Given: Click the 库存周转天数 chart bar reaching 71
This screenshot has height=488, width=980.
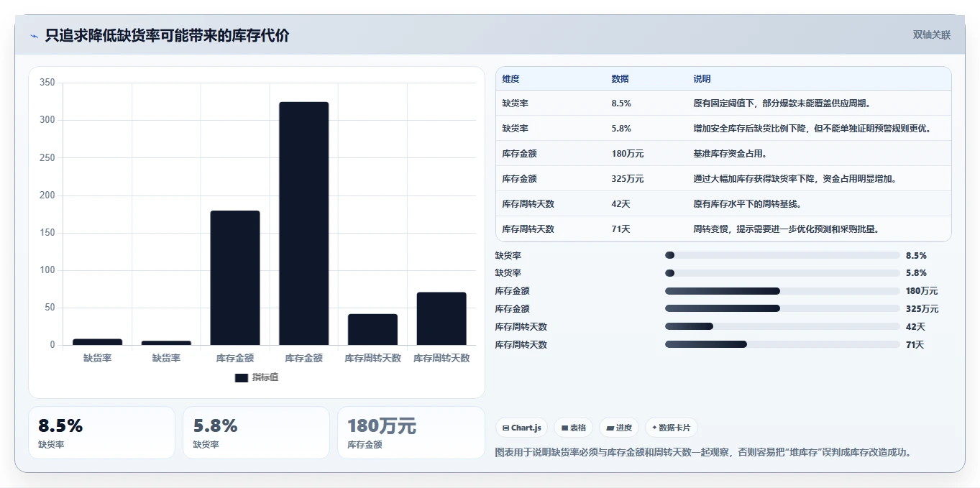Looking at the screenshot, I should pos(441,318).
